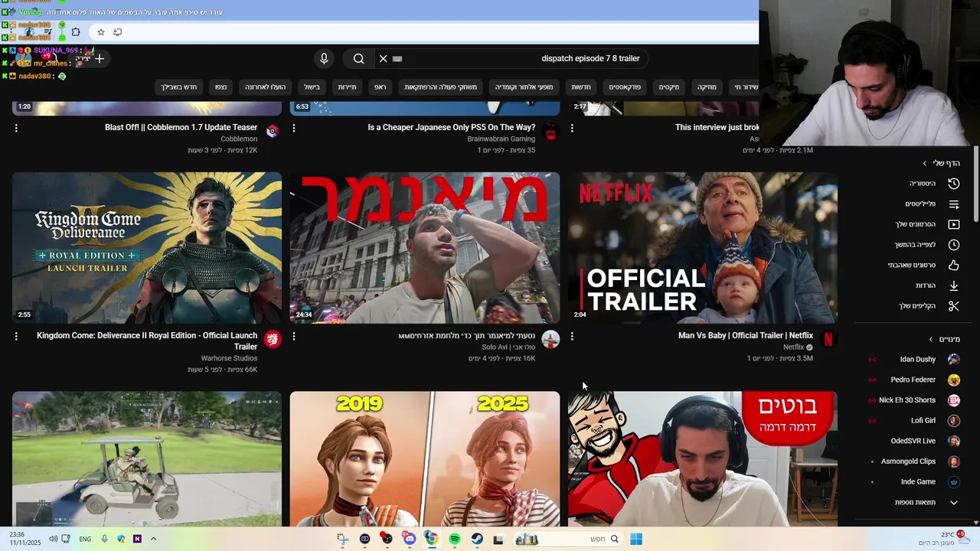Open 'Blast Off! || Cobblemon 1.7 Update Teaser' title
Viewport: 980px width, 551px height.
point(181,128)
